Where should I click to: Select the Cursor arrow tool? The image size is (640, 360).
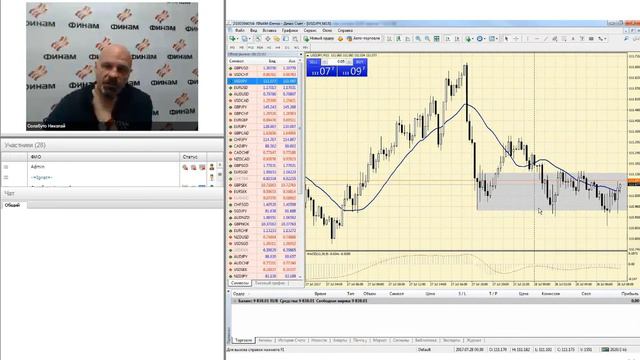tap(507, 39)
